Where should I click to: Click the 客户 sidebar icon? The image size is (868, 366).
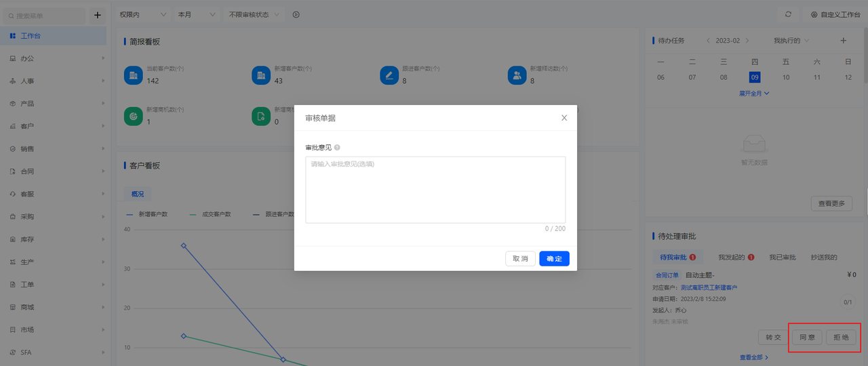[13, 126]
